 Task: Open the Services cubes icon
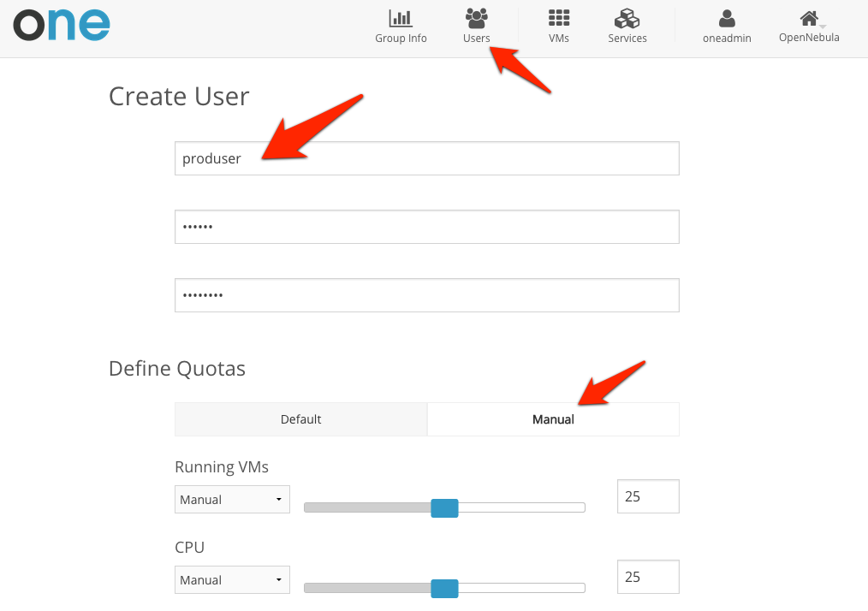click(x=627, y=18)
